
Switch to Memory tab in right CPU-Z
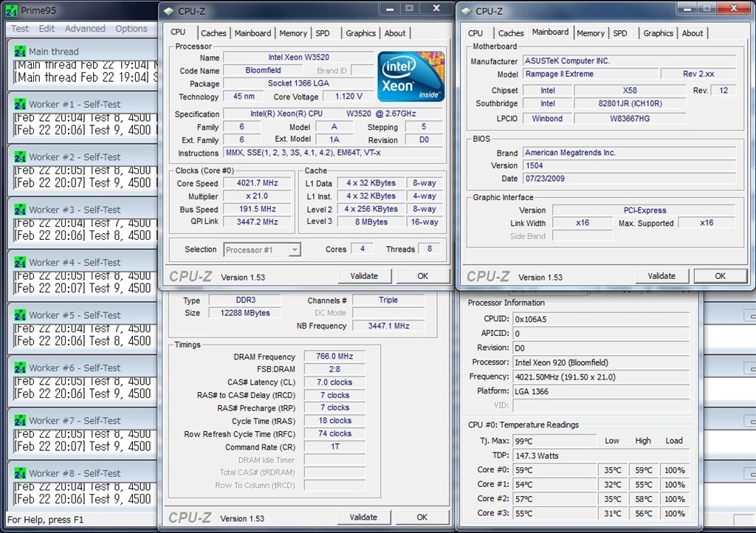click(x=591, y=32)
